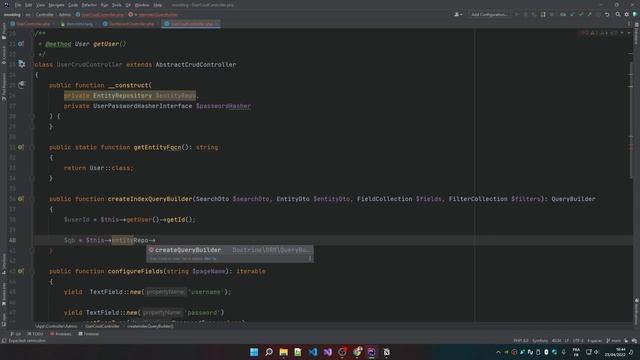Image resolution: width=640 pixels, height=360 pixels.
Task: Click gutter override icon beside getUser line
Action: (20, 44)
